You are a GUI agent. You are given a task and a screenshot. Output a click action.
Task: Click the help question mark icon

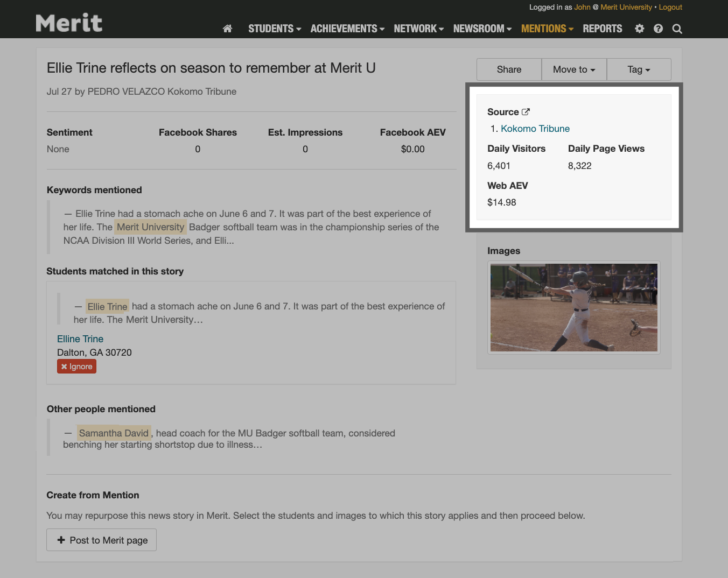coord(658,29)
